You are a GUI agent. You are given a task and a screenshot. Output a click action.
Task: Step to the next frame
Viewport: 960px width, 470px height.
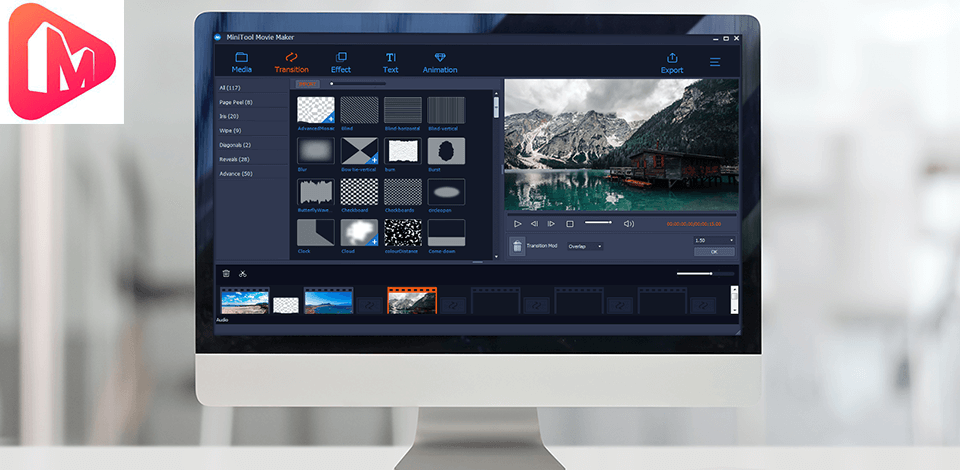551,224
